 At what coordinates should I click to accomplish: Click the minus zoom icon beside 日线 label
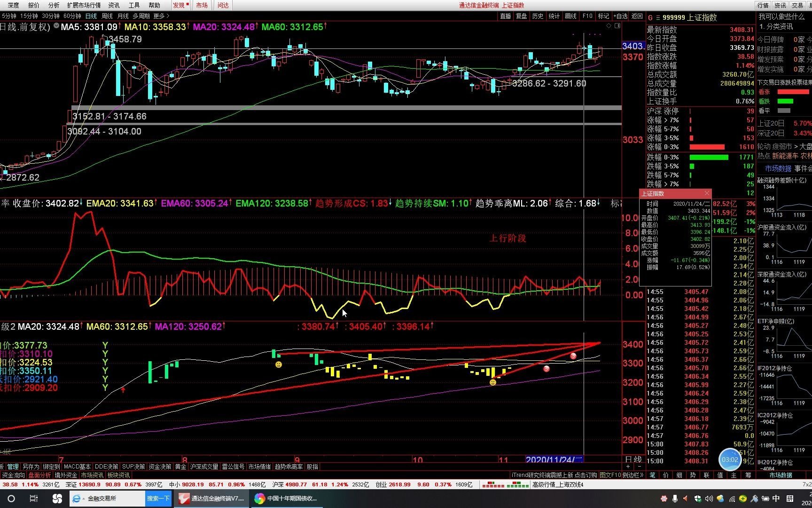(639, 466)
